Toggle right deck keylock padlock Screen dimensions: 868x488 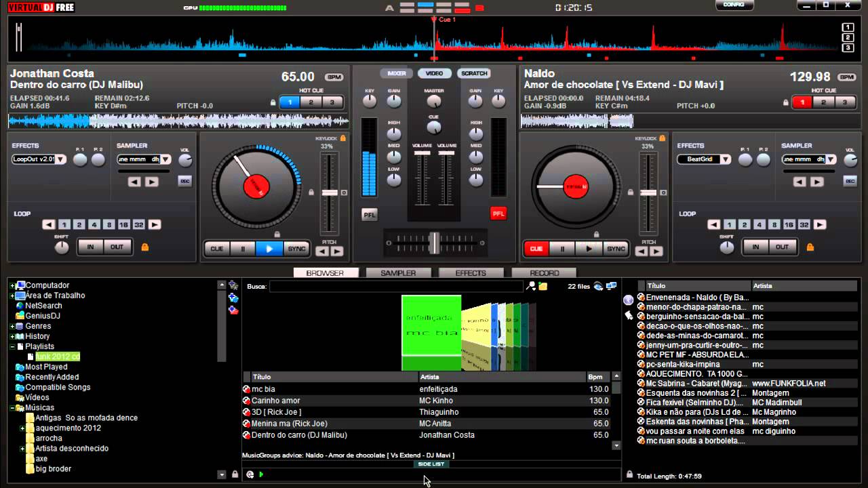click(663, 138)
